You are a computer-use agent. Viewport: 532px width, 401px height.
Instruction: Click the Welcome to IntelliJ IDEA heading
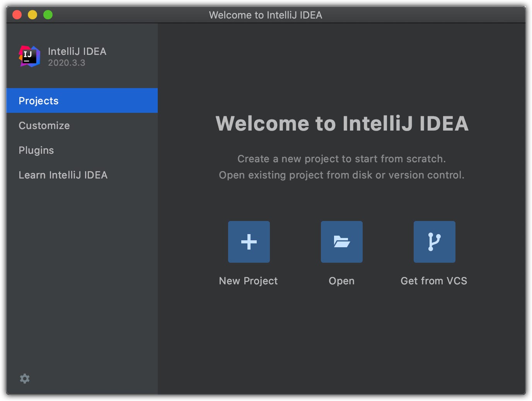342,124
